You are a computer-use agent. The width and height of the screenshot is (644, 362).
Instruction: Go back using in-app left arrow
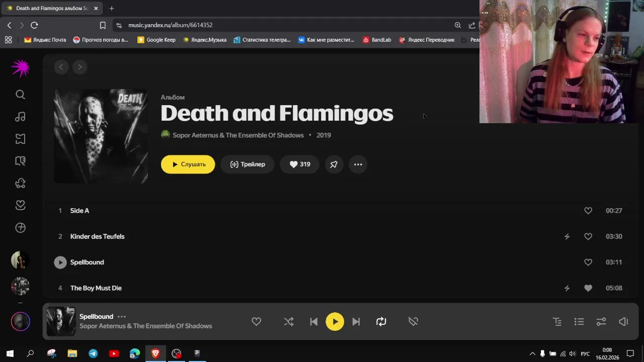click(61, 67)
